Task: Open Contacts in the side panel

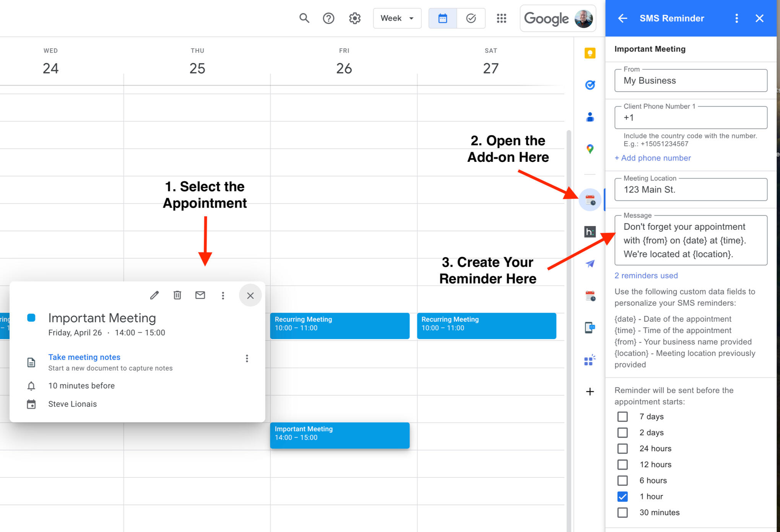Action: point(590,117)
